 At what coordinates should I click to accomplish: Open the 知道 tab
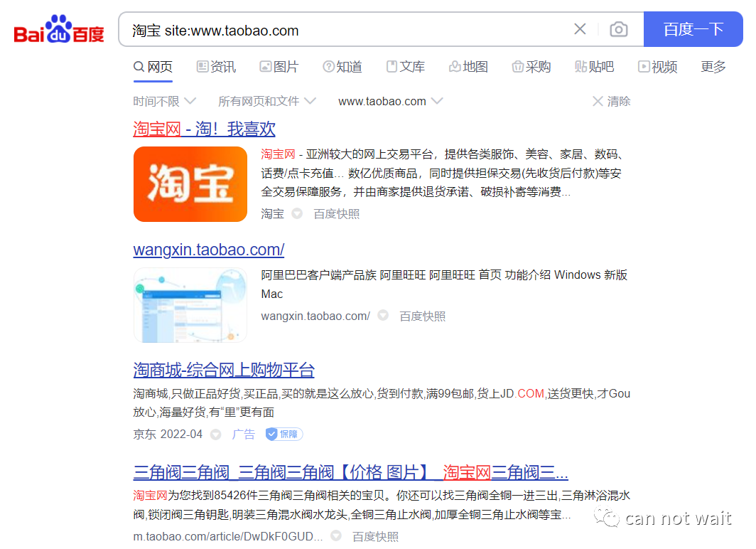(342, 67)
